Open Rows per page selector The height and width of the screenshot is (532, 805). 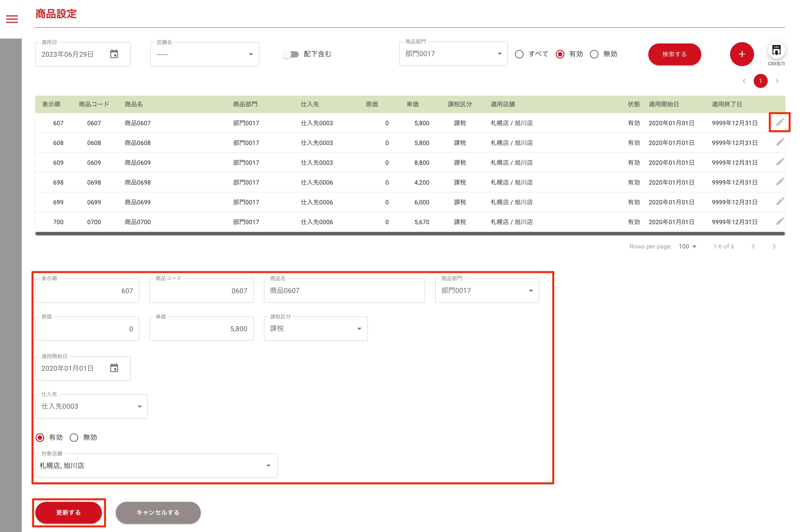click(x=687, y=247)
